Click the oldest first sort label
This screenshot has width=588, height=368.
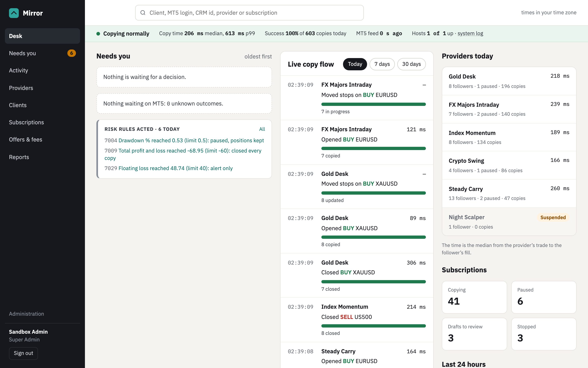(258, 56)
